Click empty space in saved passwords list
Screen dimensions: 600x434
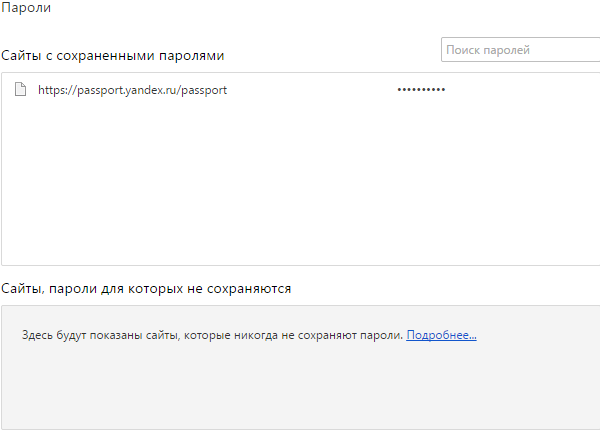coord(300,190)
